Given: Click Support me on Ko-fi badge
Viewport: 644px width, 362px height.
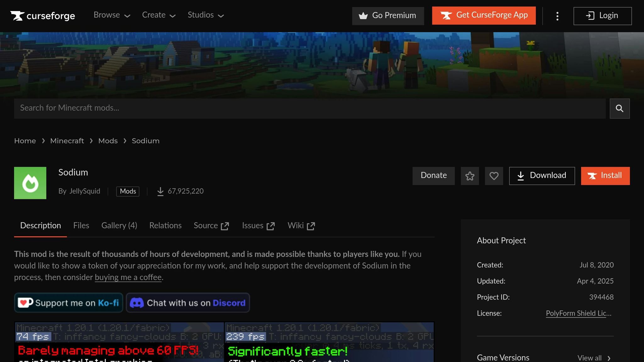Looking at the screenshot, I should click(x=69, y=303).
